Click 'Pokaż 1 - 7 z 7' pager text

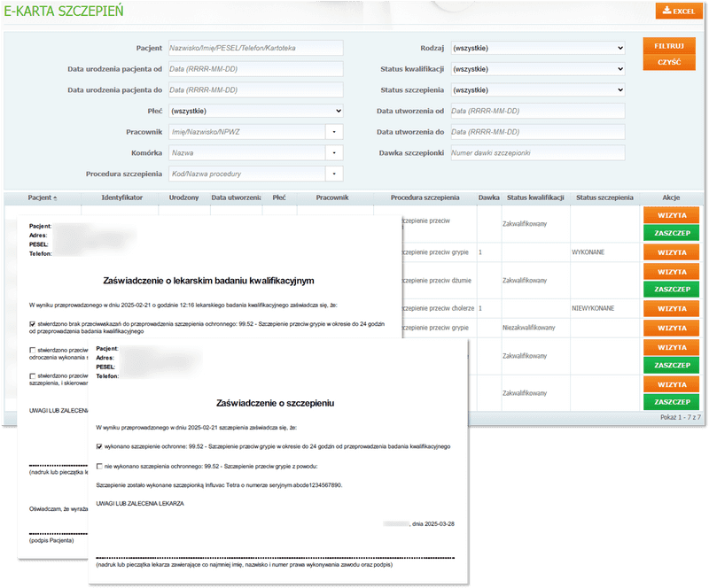pyautogui.click(x=680, y=417)
